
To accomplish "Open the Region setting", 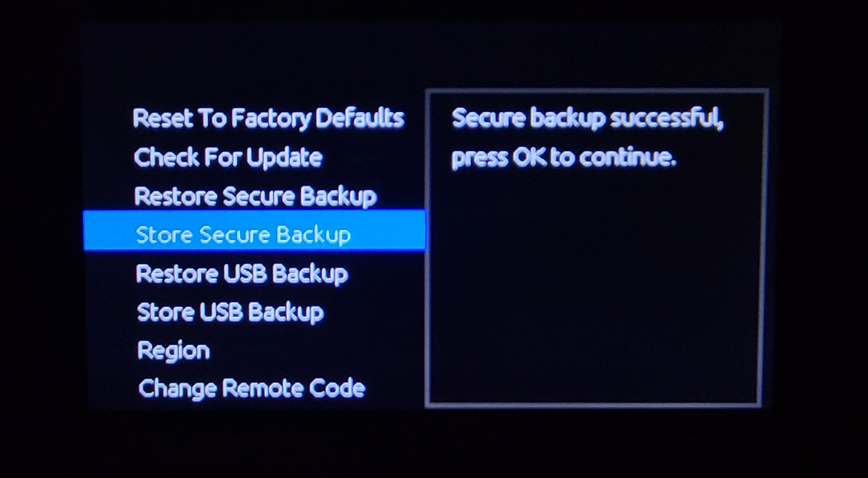I will pyautogui.click(x=174, y=351).
